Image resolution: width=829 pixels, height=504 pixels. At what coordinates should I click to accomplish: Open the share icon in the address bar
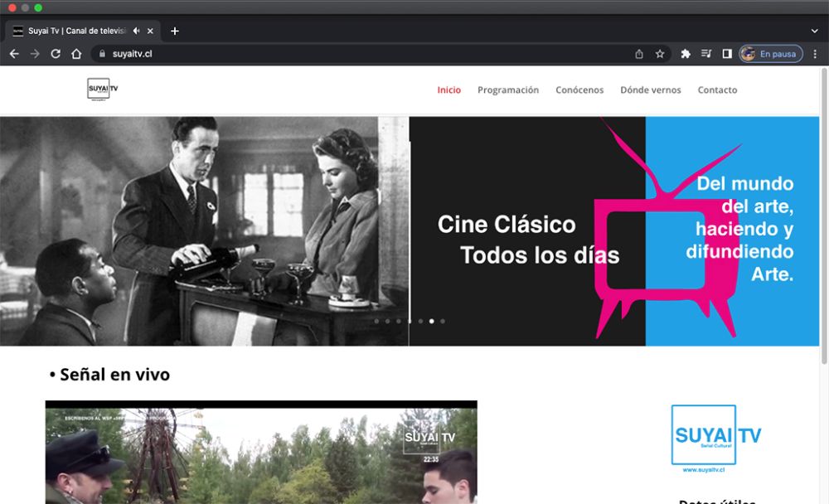[639, 54]
